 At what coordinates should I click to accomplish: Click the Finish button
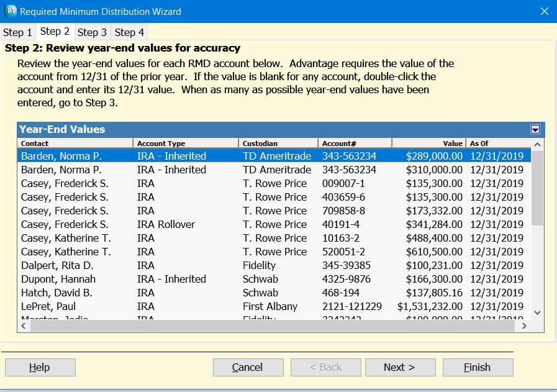click(x=478, y=367)
